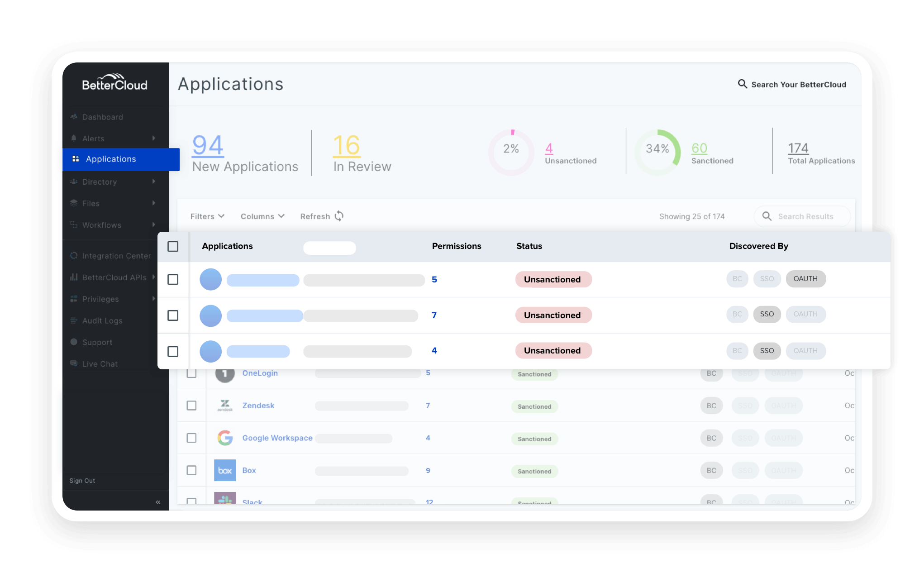The image size is (924, 573).
Task: Open Live Chat in sidebar
Action: (100, 364)
